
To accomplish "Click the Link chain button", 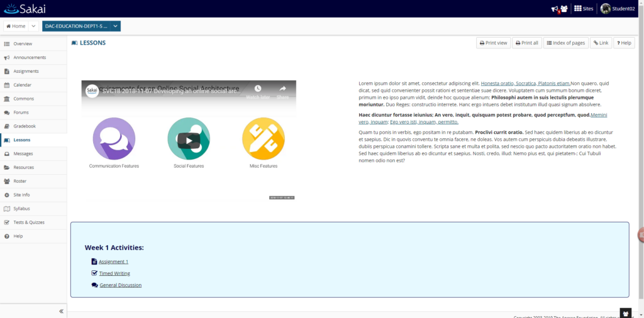I will tap(601, 43).
